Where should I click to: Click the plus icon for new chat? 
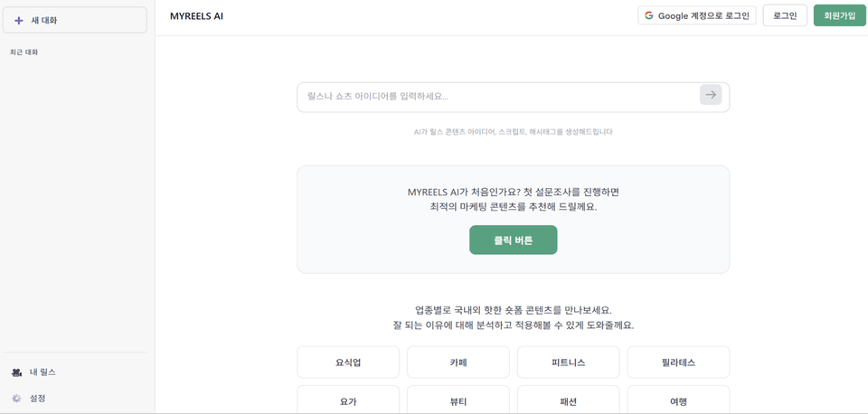pos(19,20)
